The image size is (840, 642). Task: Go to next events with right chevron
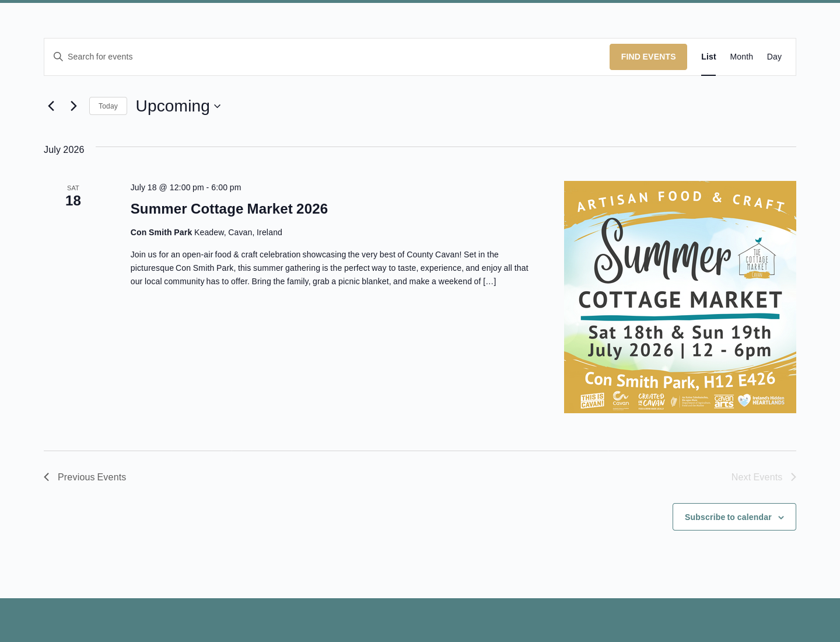pyautogui.click(x=73, y=106)
